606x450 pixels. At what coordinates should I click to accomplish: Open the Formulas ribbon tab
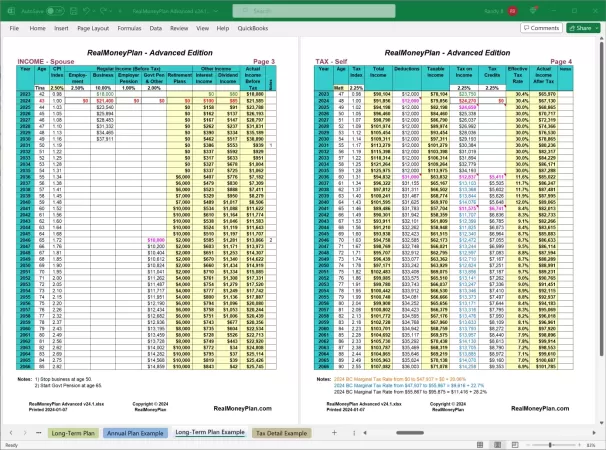[x=129, y=29]
